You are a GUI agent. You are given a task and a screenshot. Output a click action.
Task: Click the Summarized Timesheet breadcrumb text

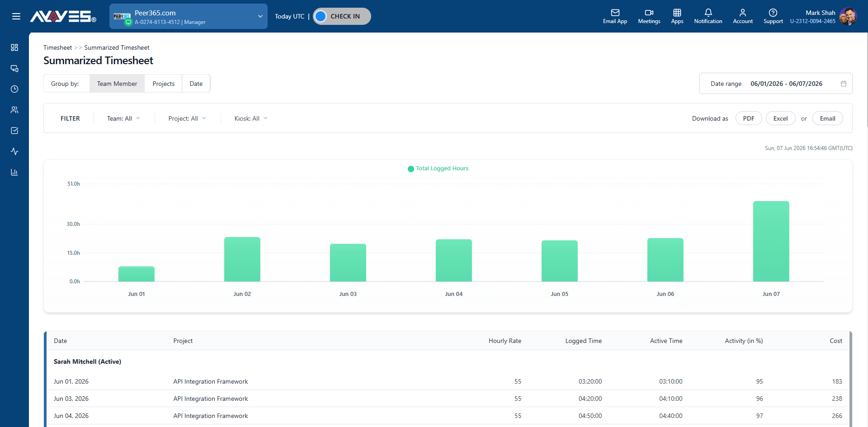pyautogui.click(x=117, y=47)
